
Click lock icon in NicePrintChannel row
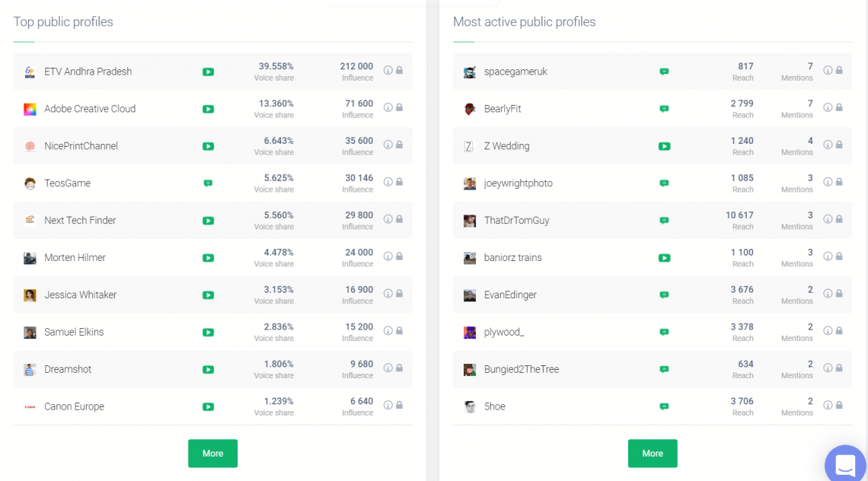[399, 145]
